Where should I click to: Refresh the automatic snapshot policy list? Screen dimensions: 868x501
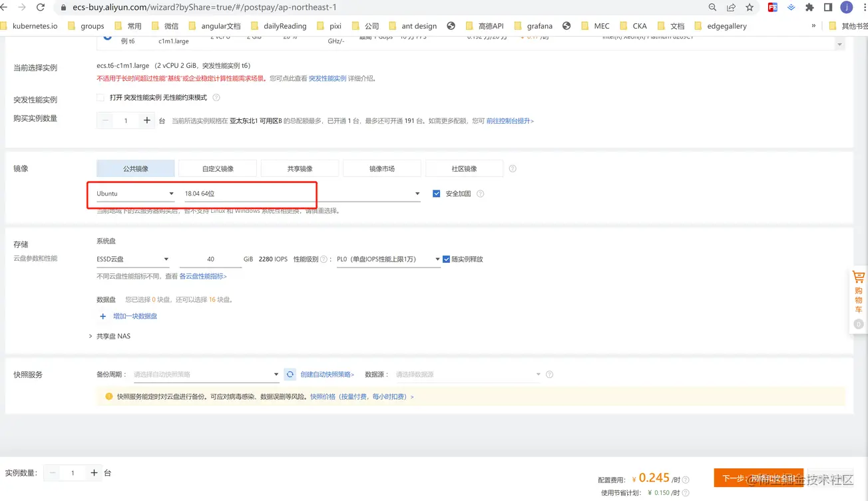coord(290,375)
